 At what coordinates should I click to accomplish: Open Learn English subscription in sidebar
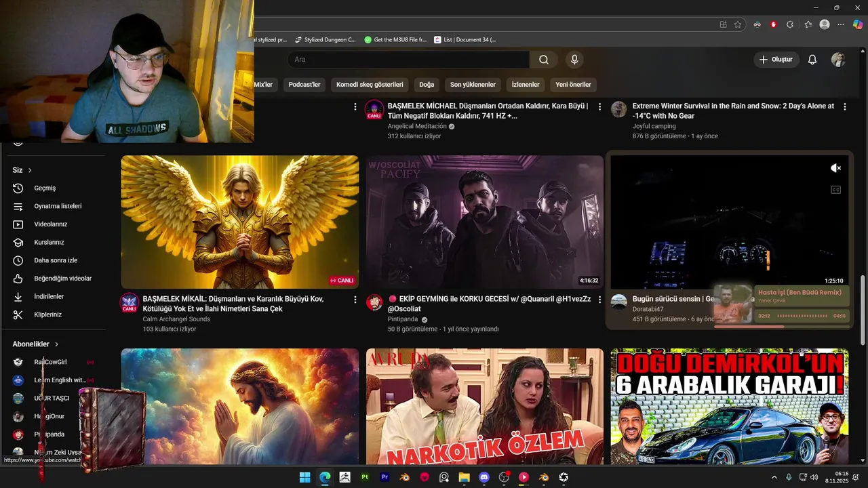(x=54, y=380)
